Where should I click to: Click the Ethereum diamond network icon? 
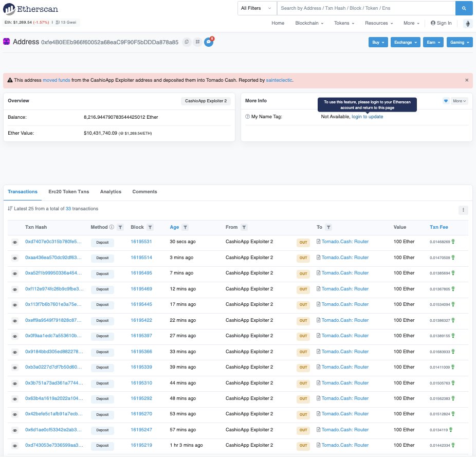click(x=468, y=23)
